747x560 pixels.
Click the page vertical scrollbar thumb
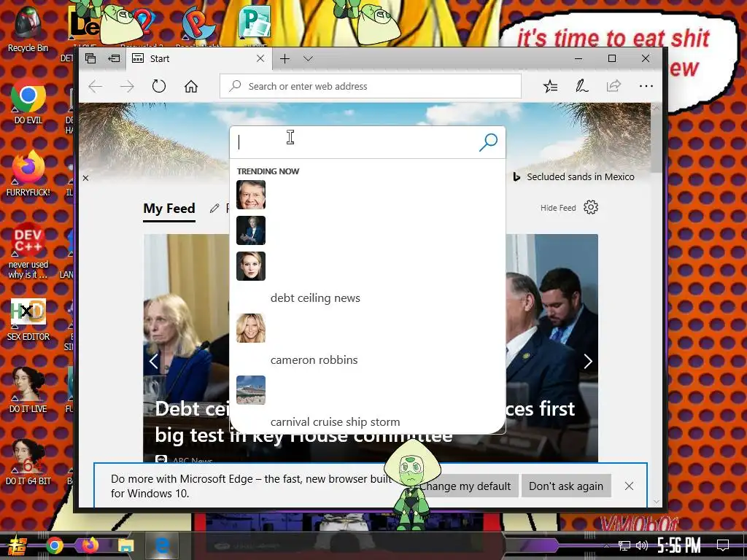(x=656, y=143)
